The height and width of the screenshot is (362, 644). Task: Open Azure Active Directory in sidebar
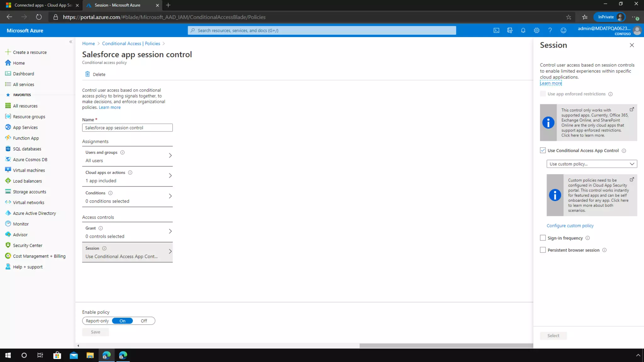click(x=34, y=213)
